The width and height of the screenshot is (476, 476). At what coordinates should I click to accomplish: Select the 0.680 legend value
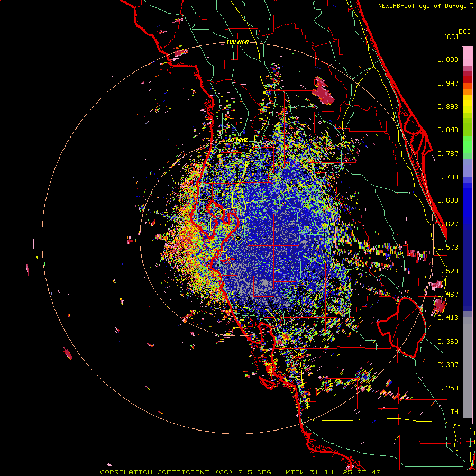pyautogui.click(x=448, y=200)
